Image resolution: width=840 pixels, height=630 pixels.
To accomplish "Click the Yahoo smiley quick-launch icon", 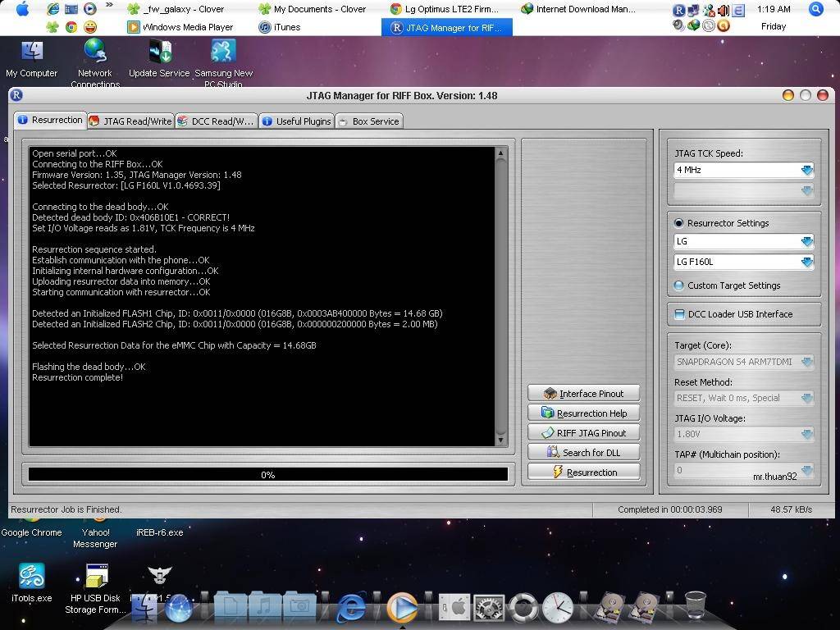I will click(90, 27).
